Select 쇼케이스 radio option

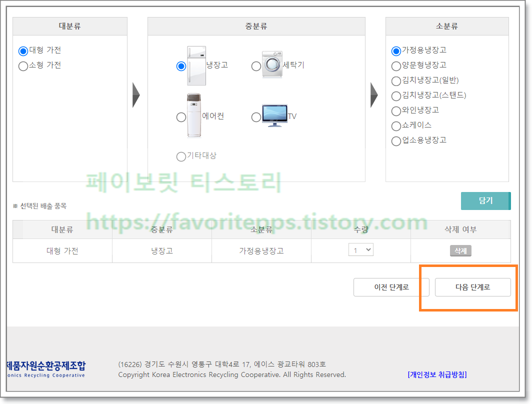[396, 126]
